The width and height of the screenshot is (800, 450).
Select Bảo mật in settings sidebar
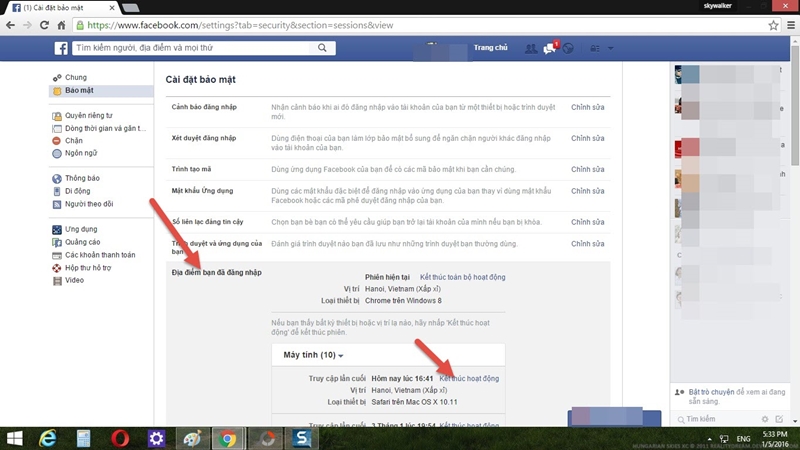(x=101, y=90)
